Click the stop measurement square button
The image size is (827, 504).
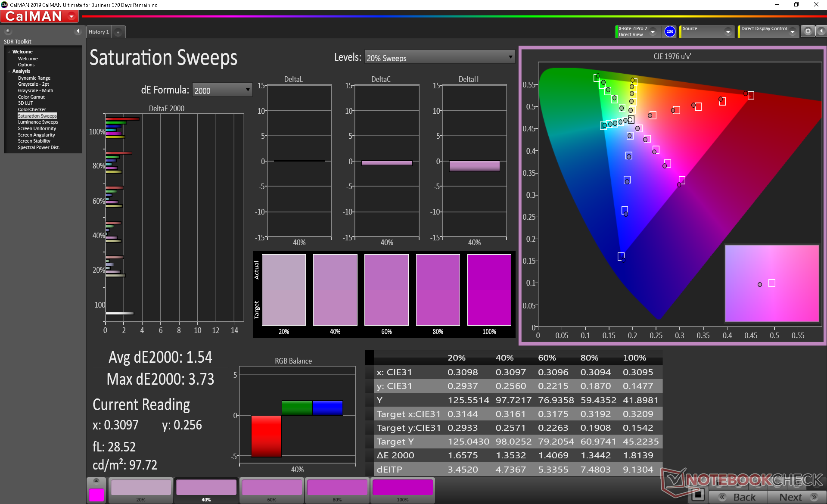point(698,495)
